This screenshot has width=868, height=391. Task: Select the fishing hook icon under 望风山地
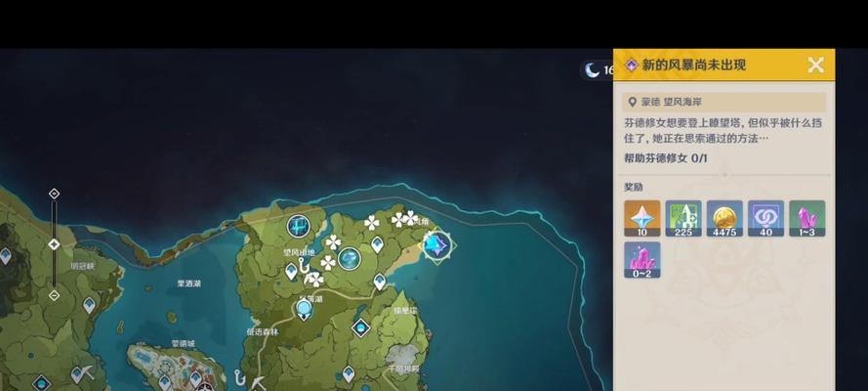(x=304, y=265)
